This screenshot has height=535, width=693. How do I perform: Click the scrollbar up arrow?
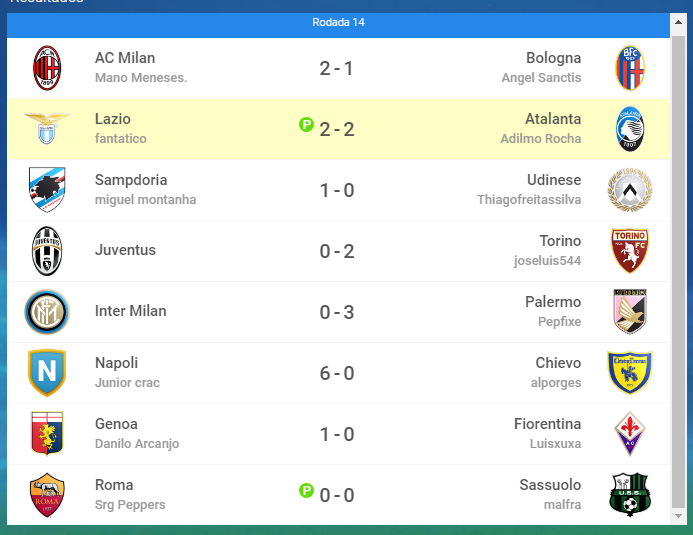click(x=678, y=22)
